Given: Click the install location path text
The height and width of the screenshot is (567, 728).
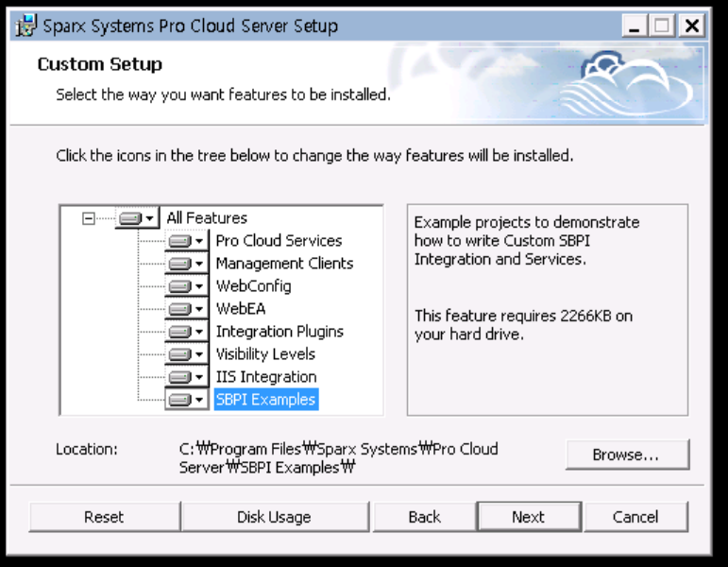Looking at the screenshot, I should point(338,458).
